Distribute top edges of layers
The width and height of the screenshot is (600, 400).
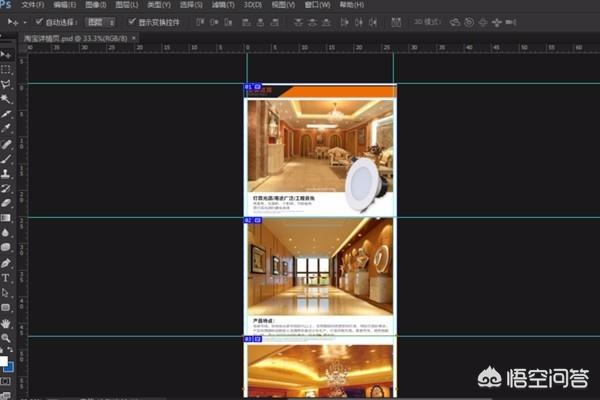(x=298, y=22)
